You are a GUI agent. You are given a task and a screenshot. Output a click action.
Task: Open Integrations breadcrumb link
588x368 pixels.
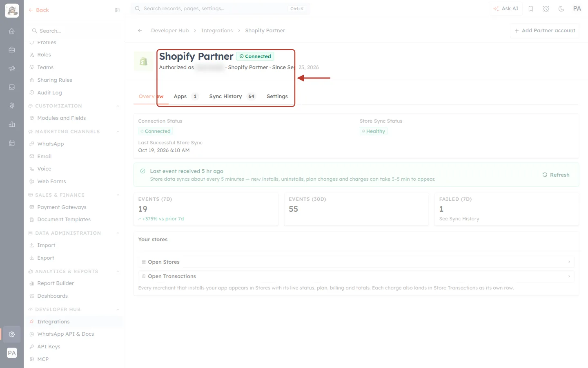pyautogui.click(x=217, y=31)
